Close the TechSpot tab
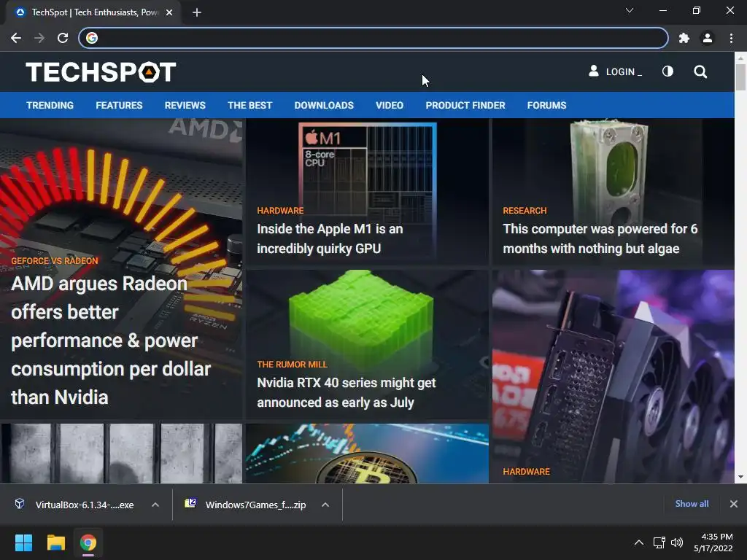The image size is (747, 560). pos(169,12)
